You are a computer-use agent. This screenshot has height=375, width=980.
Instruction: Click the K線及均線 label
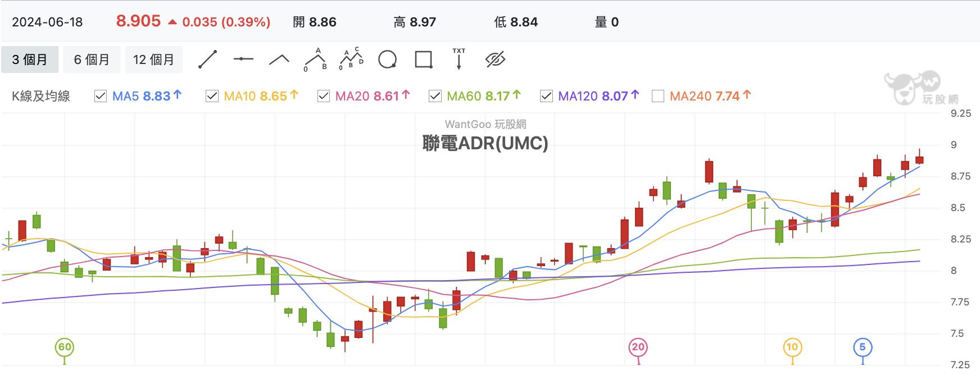41,96
